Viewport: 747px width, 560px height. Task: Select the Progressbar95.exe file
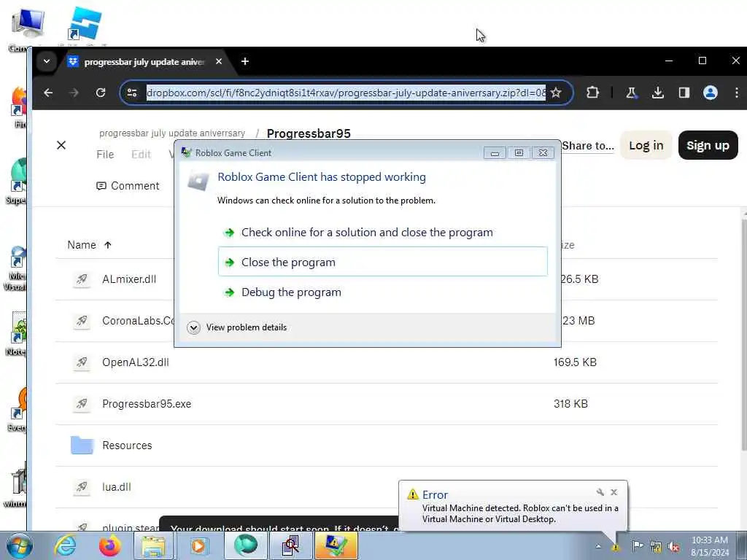point(146,404)
